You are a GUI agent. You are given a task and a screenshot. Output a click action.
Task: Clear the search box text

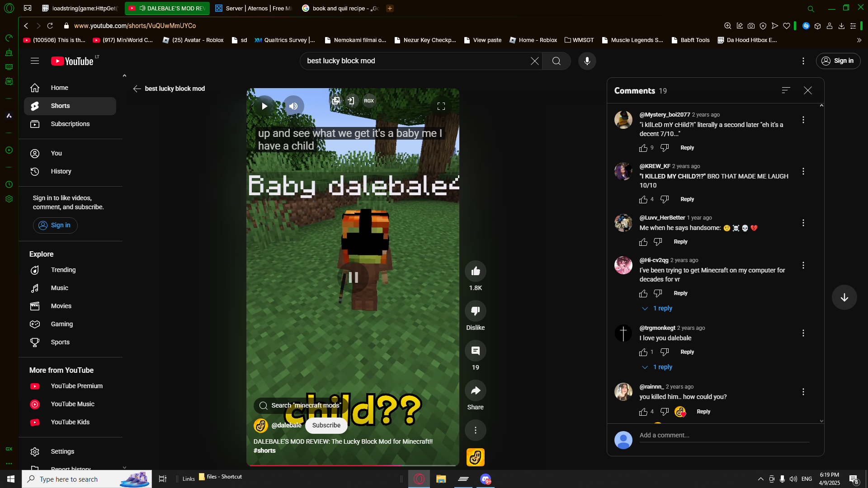tap(534, 61)
